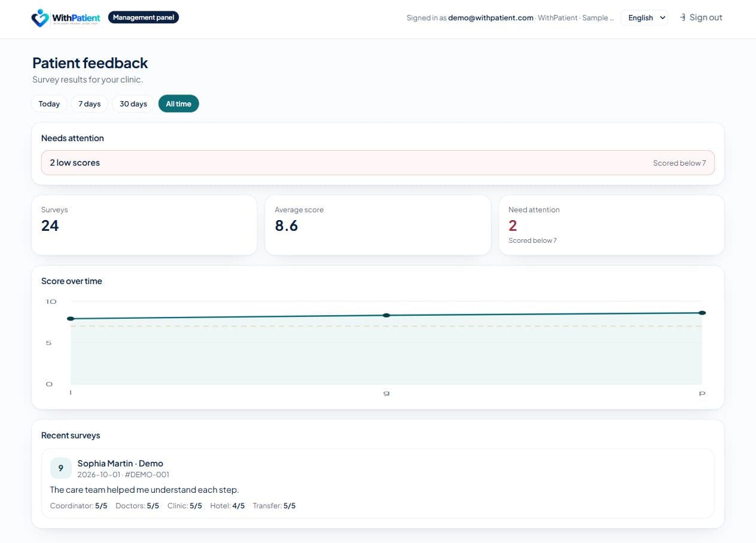Image resolution: width=756 pixels, height=543 pixels.
Task: Select the 7 days filter
Action: pyautogui.click(x=90, y=103)
